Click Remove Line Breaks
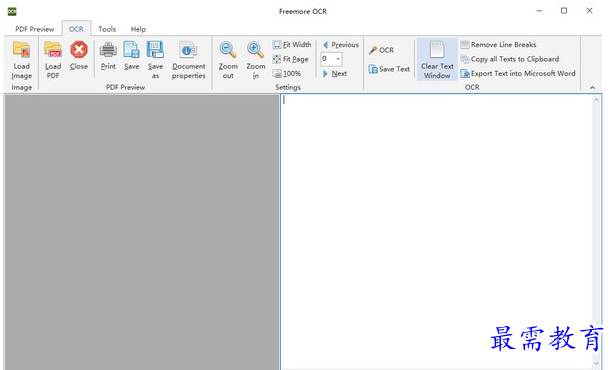The height and width of the screenshot is (370, 612). [x=498, y=44]
